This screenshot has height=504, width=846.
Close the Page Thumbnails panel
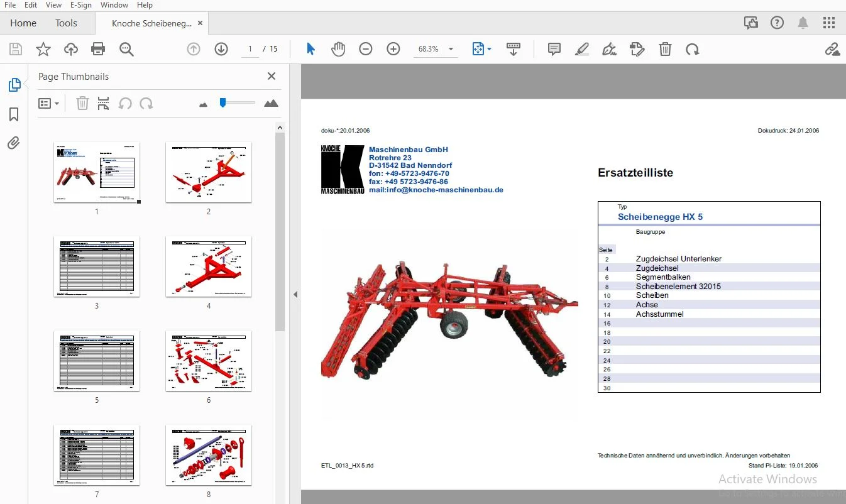pyautogui.click(x=272, y=76)
